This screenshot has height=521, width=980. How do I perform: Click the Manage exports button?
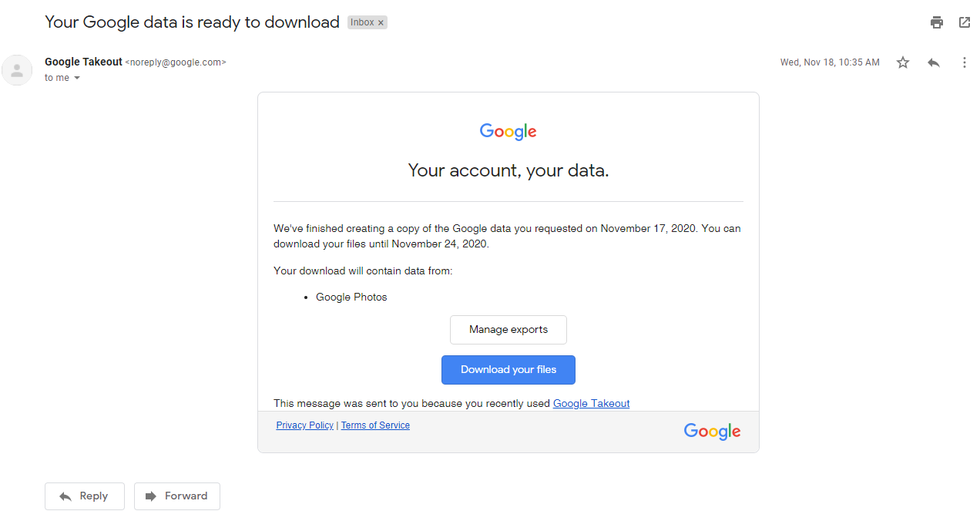508,330
